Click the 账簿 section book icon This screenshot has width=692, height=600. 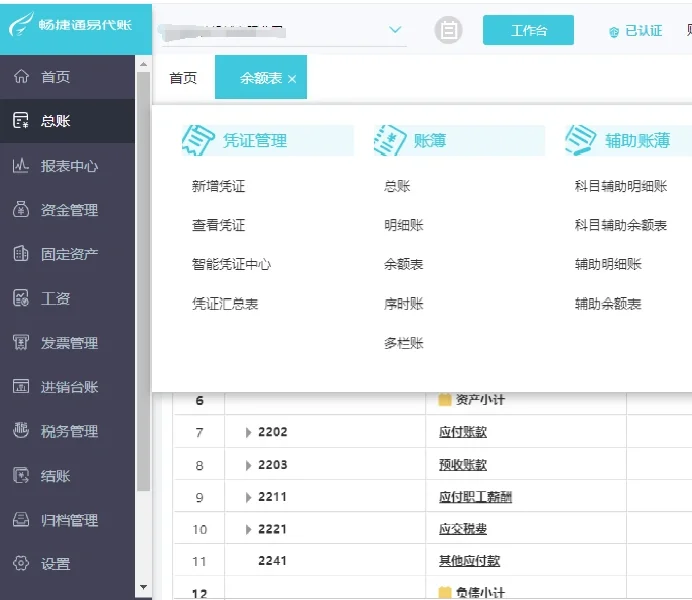pos(390,140)
